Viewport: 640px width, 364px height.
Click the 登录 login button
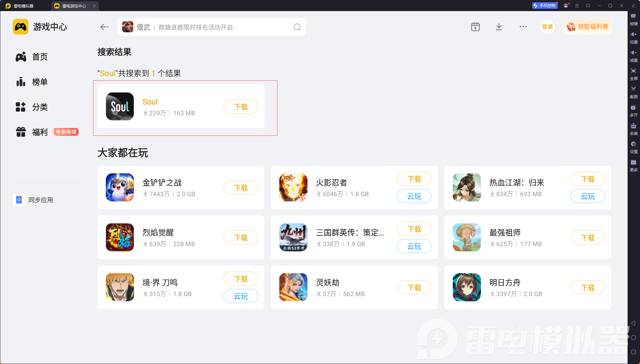(547, 27)
